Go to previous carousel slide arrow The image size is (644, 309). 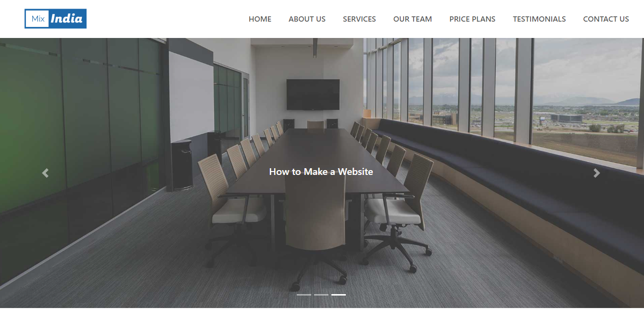pyautogui.click(x=45, y=173)
